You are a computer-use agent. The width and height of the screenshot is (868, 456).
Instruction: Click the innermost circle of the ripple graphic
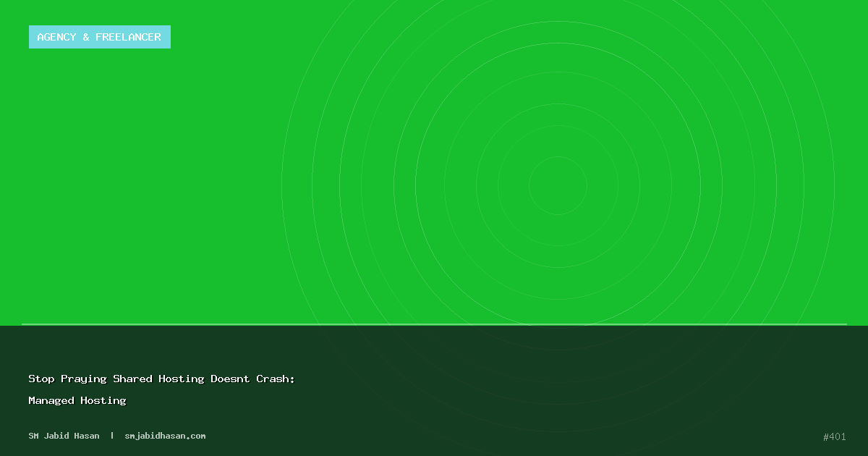point(558,186)
